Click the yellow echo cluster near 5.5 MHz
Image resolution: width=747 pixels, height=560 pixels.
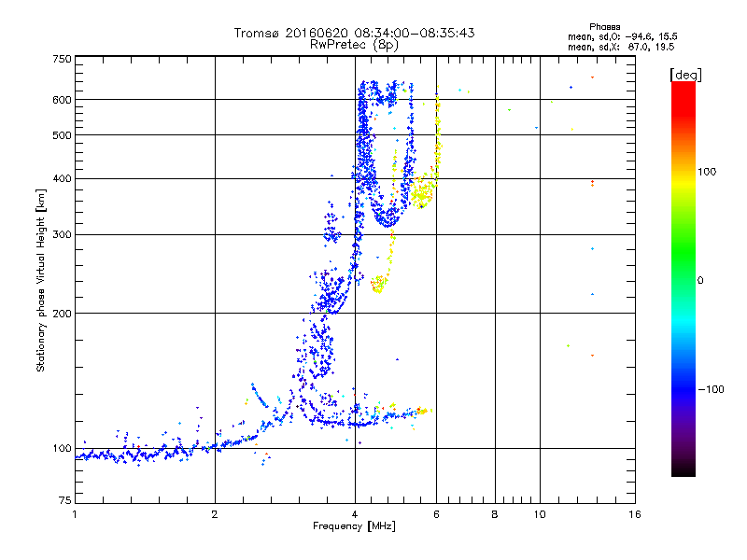422,193
